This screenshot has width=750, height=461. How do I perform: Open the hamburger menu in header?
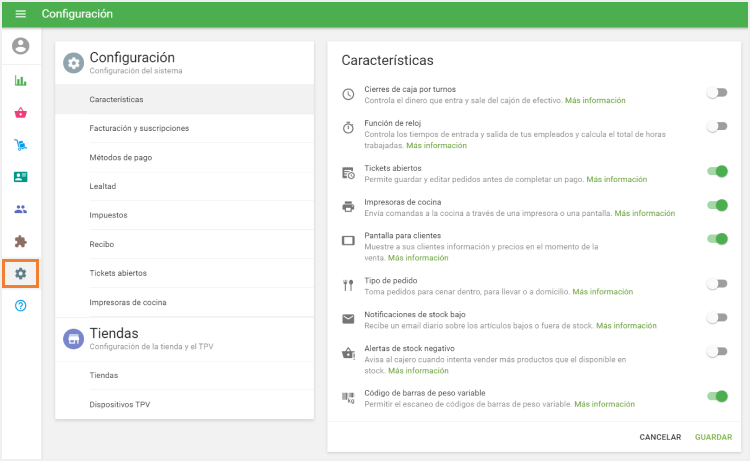coord(21,14)
